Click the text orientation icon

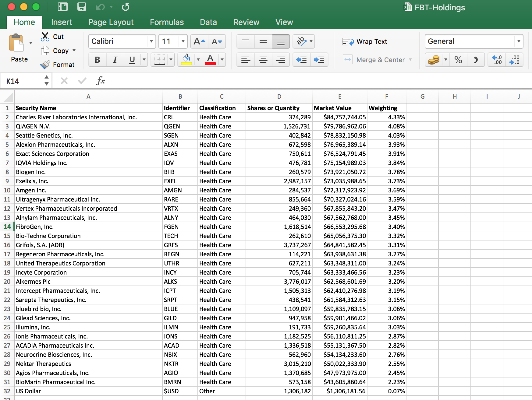click(x=301, y=41)
